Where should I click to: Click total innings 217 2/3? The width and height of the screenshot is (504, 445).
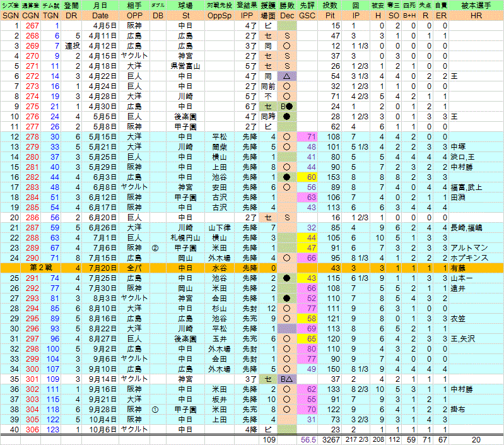(x=358, y=440)
